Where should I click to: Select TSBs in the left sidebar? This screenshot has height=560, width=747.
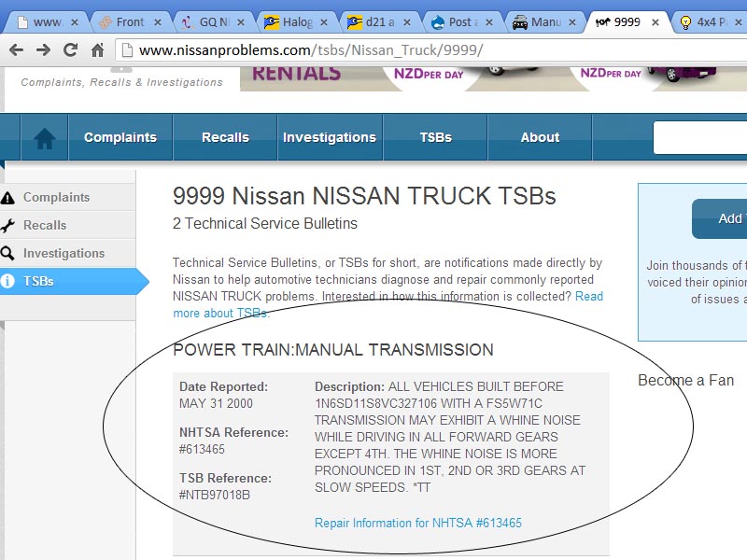point(38,281)
